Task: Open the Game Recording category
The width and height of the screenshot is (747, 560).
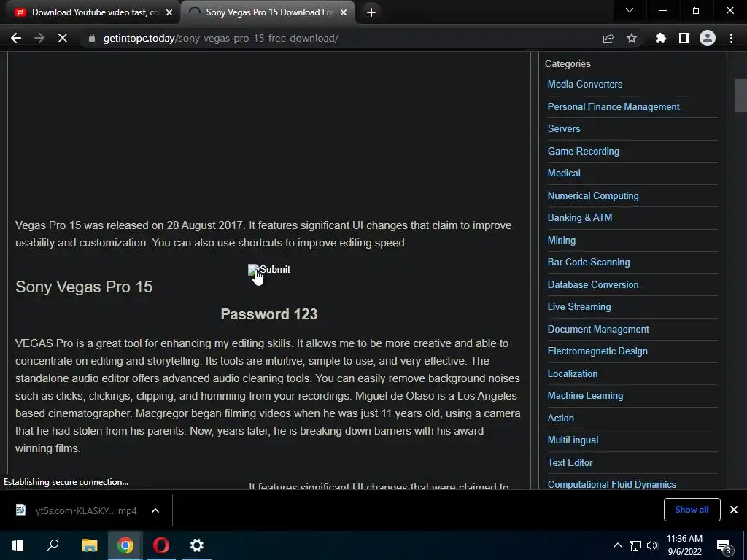Action: 583,151
